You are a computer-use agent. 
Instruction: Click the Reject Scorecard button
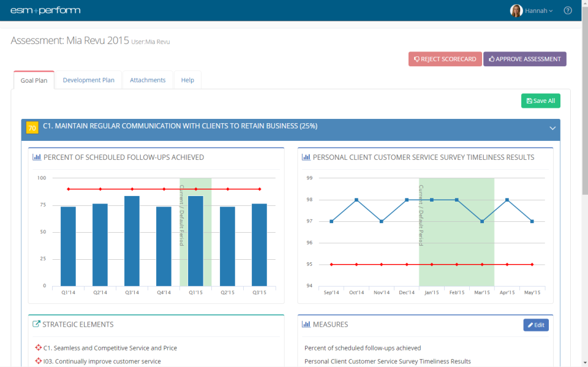coord(445,59)
